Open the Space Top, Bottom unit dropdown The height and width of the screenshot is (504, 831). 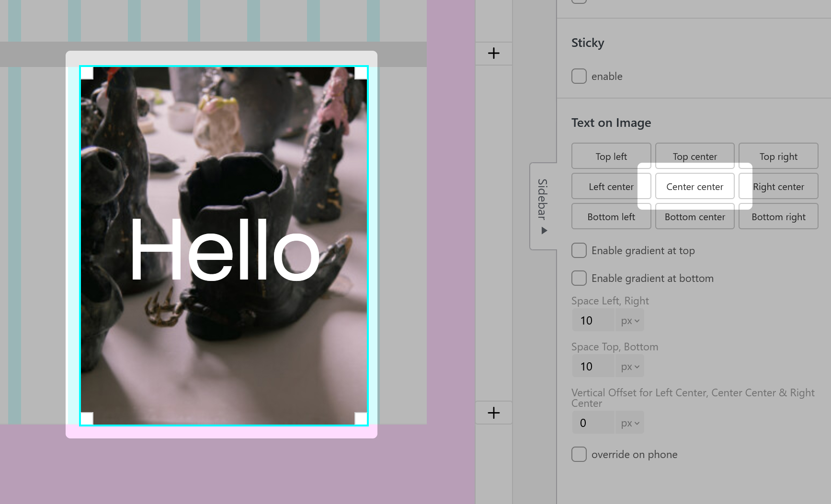tap(630, 367)
